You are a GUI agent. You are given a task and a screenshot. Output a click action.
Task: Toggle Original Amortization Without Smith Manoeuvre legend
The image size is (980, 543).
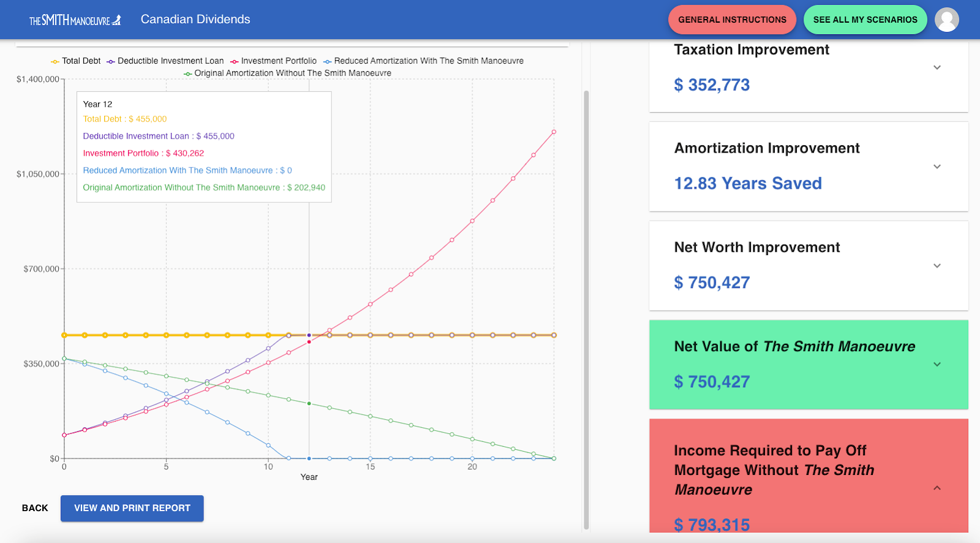point(287,73)
